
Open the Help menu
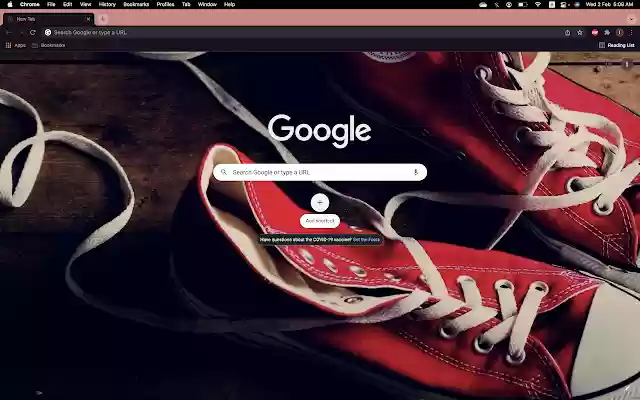coord(229,4)
